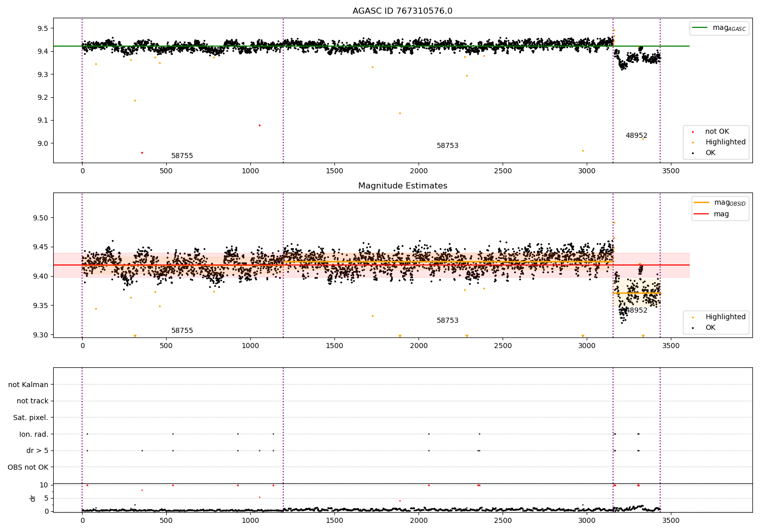Click the "500" x-axis tick under the middle plot
760x532 pixels.
[x=166, y=346]
